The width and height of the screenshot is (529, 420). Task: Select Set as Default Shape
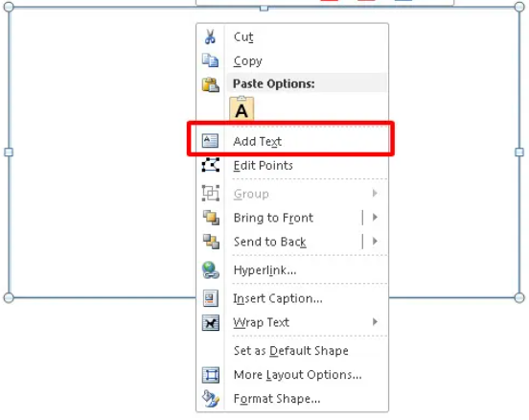292,350
